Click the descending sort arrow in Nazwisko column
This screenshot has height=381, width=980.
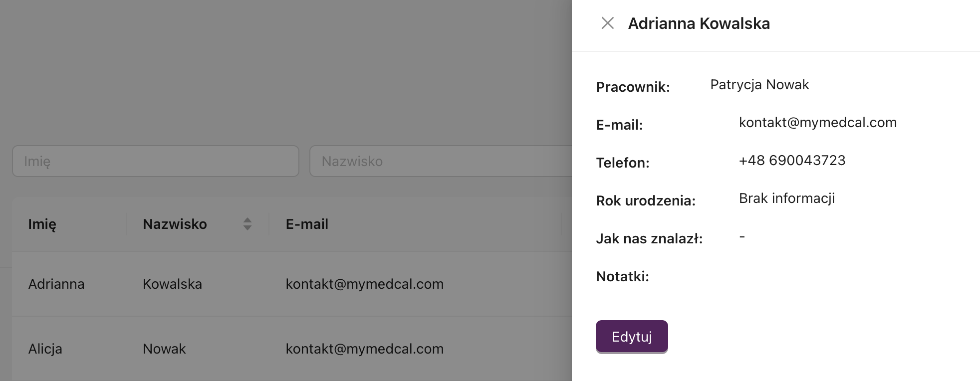click(x=247, y=228)
